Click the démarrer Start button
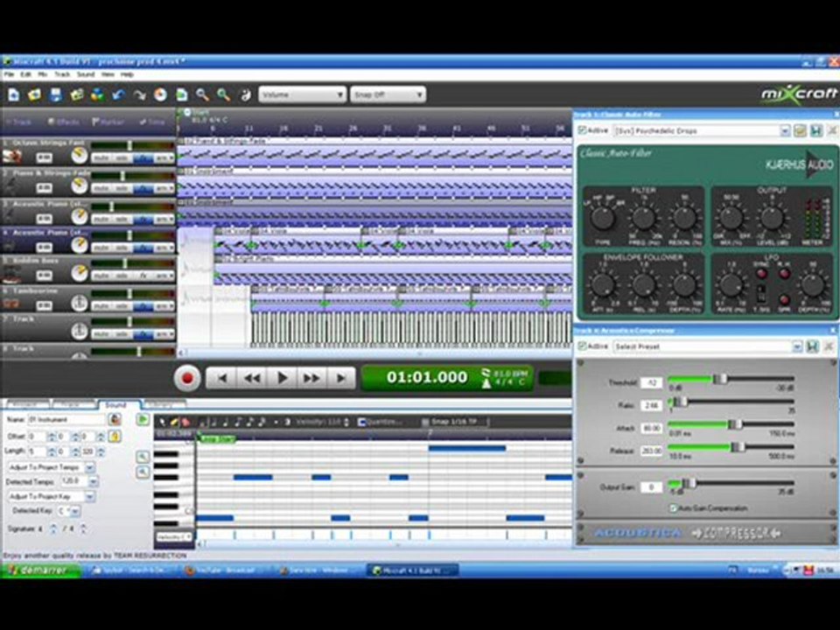840x630 pixels. (40, 570)
